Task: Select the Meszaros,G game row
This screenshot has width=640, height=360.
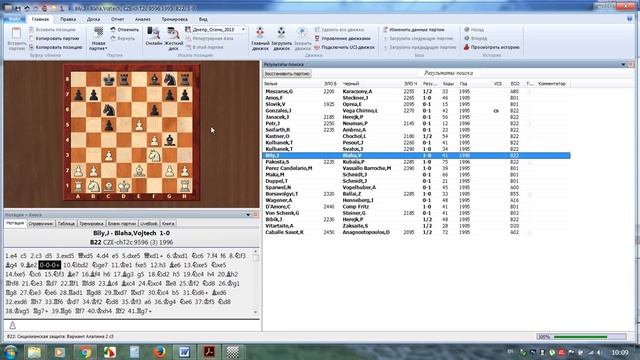Action: click(x=416, y=91)
